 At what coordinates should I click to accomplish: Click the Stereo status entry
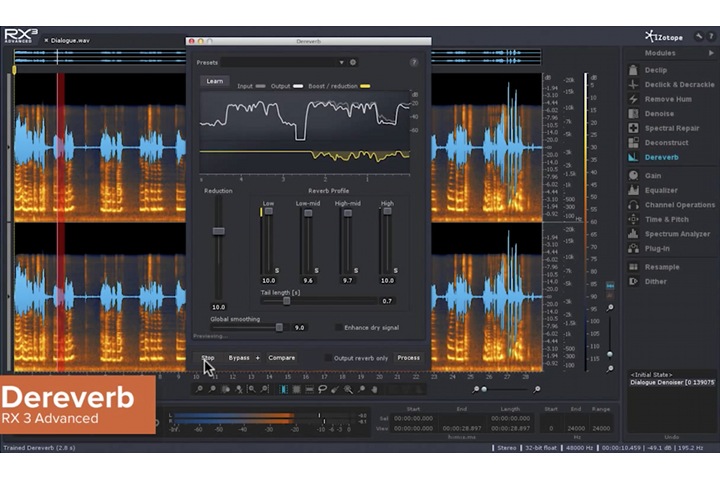coord(506,447)
